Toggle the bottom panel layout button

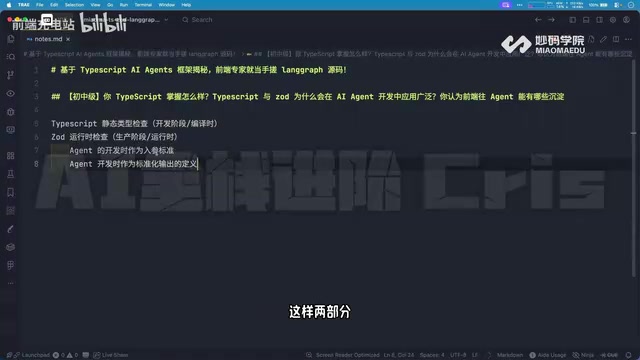coord(586,20)
